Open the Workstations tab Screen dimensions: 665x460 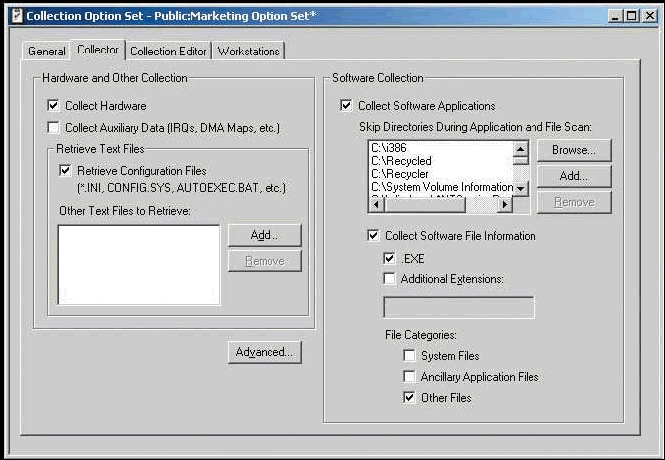(x=249, y=51)
